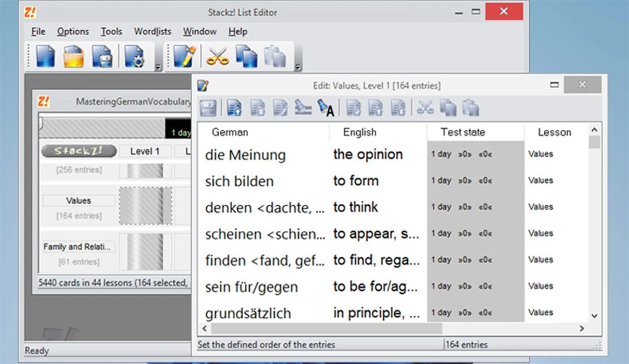
Task: Select the Values lesson label
Action: [78, 201]
